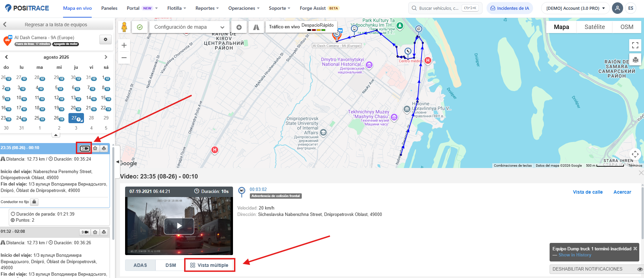This screenshot has width=644, height=278.
Task: Open Street View pegman tool on map
Action: (124, 27)
